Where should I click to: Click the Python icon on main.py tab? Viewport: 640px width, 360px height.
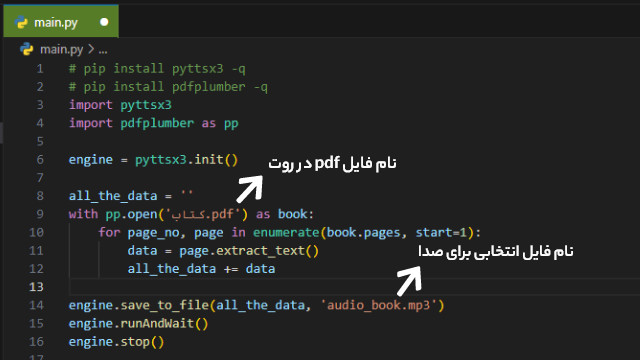(21, 22)
